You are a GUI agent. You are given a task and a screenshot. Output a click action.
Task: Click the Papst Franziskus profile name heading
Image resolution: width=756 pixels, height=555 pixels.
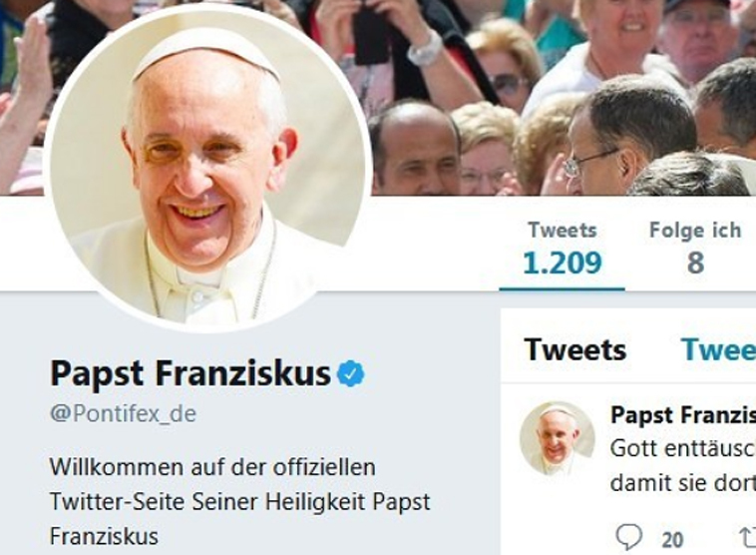point(189,373)
